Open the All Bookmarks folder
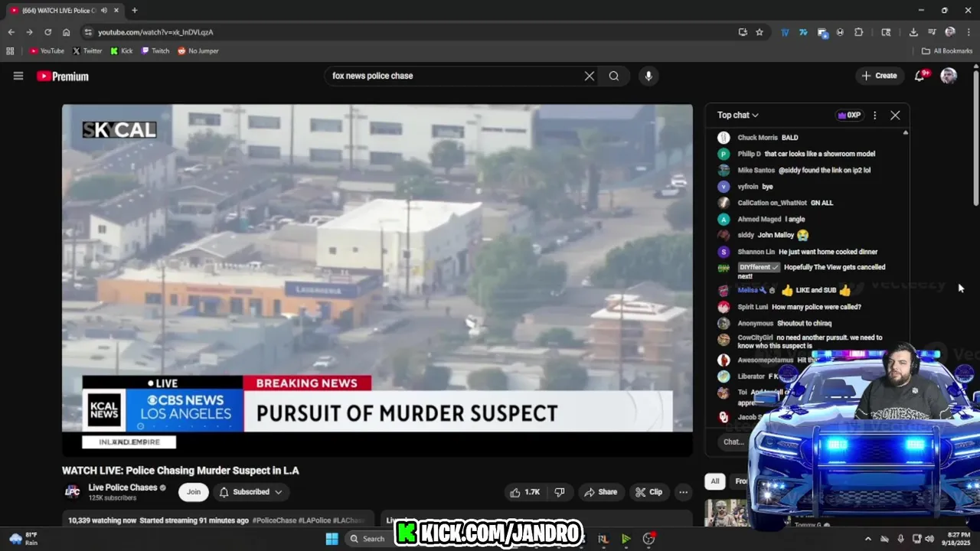The image size is (980, 551). click(x=947, y=51)
